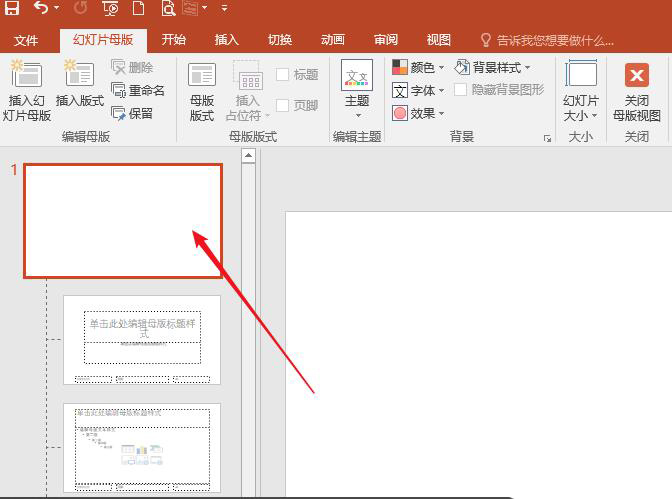Viewport: 672px width, 499px height.
Task: Click the 重命名 rename icon
Action: coord(119,91)
